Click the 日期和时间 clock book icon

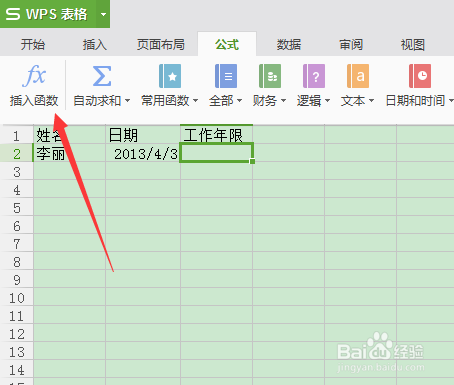click(420, 76)
